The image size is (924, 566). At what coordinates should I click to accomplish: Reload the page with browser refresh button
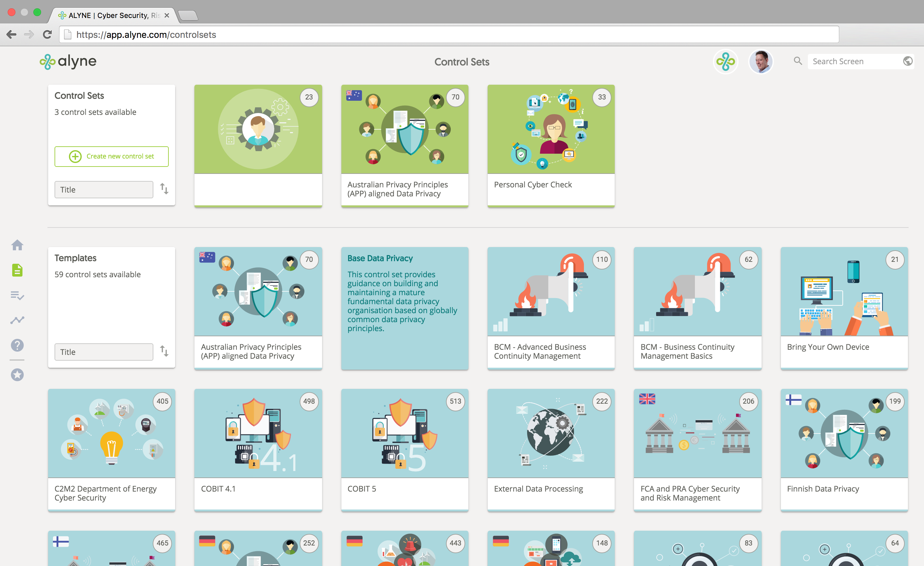pos(47,35)
